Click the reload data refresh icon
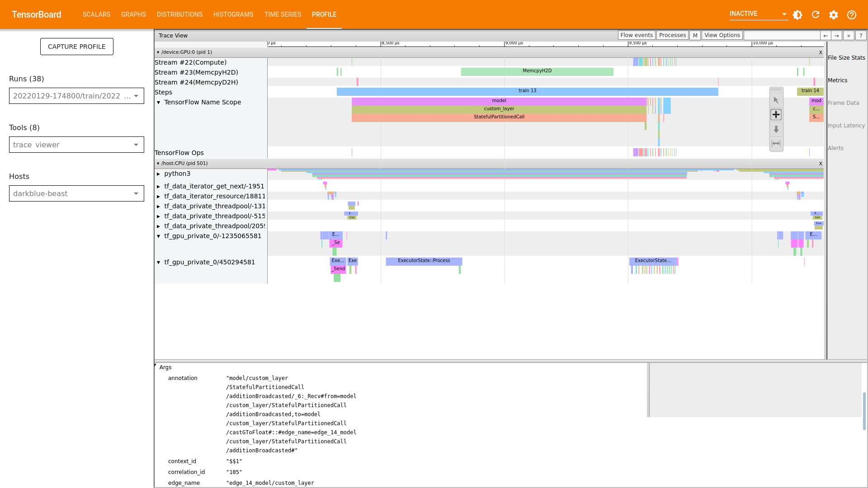 pos(816,15)
